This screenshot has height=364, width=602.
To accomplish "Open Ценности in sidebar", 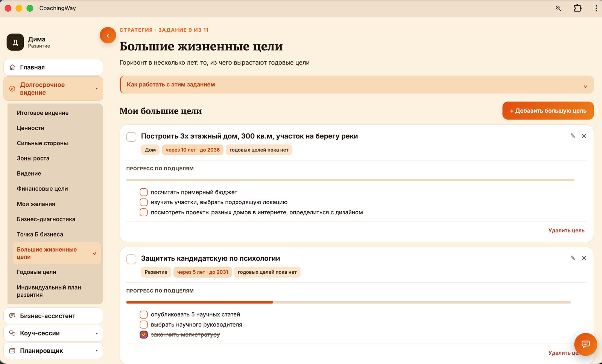I will 30,128.
